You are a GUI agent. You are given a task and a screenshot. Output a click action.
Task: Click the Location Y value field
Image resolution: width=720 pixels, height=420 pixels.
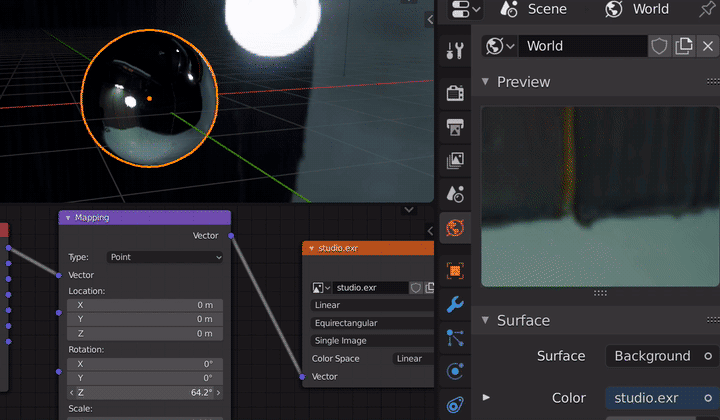[x=145, y=319]
